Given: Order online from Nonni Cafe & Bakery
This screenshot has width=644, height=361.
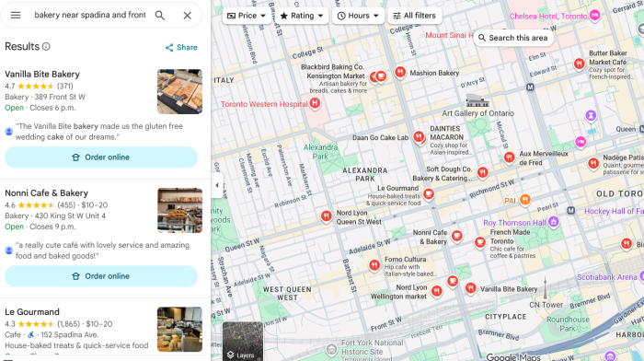Looking at the screenshot, I should pyautogui.click(x=101, y=276).
